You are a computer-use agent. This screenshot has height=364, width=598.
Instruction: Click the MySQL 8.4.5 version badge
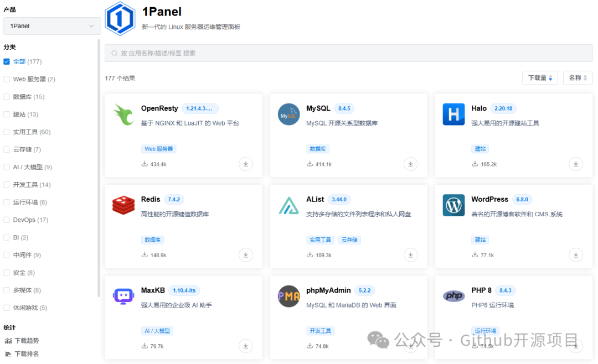pyautogui.click(x=344, y=108)
